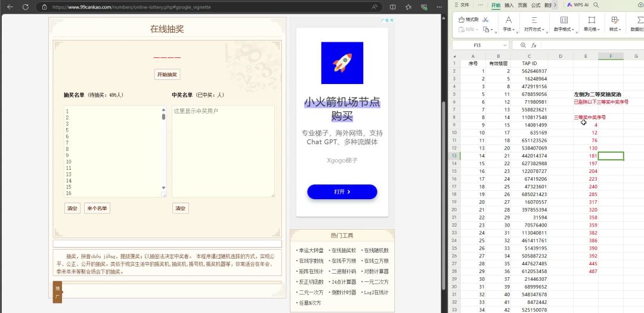Click the 来个名单 sample list button
This screenshot has height=313, width=644.
97,209
